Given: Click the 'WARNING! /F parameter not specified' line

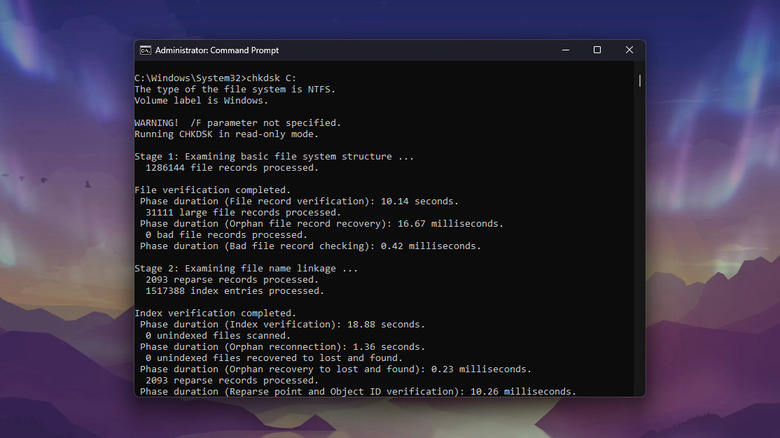Looking at the screenshot, I should tap(237, 123).
